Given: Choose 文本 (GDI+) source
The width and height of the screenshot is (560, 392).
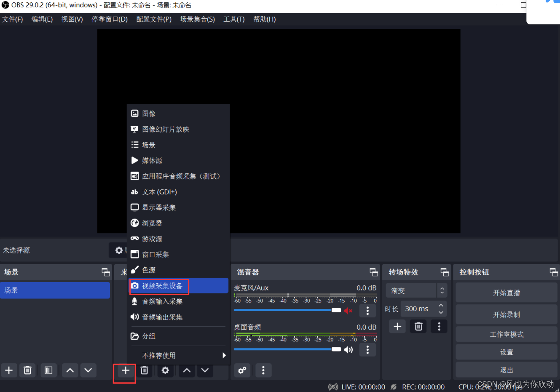Looking at the screenshot, I should [179, 192].
